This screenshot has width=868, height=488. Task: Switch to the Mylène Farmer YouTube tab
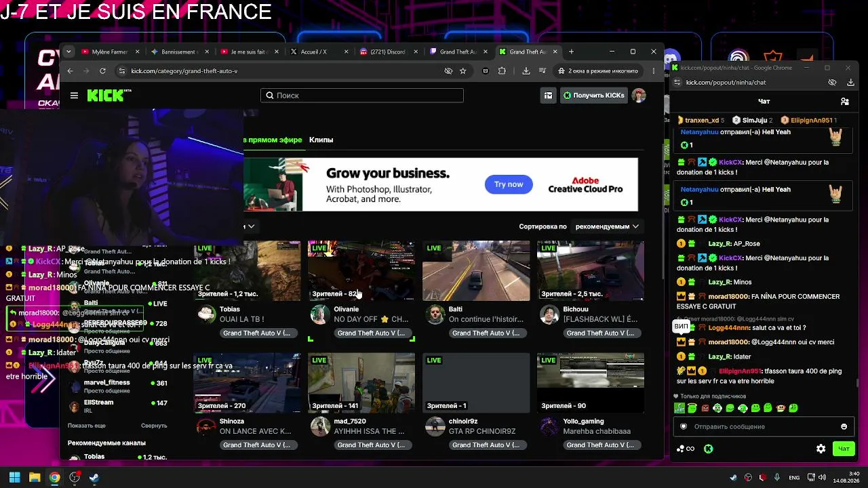click(111, 52)
